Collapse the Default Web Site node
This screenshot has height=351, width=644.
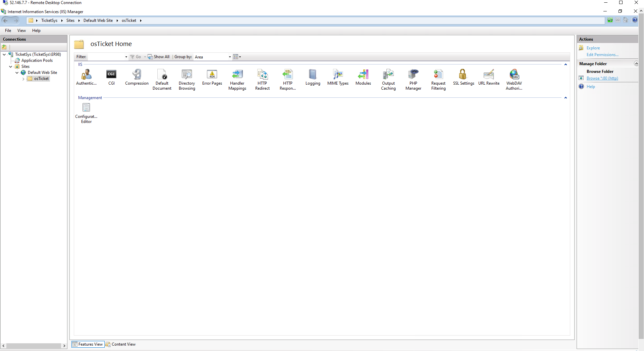[17, 73]
